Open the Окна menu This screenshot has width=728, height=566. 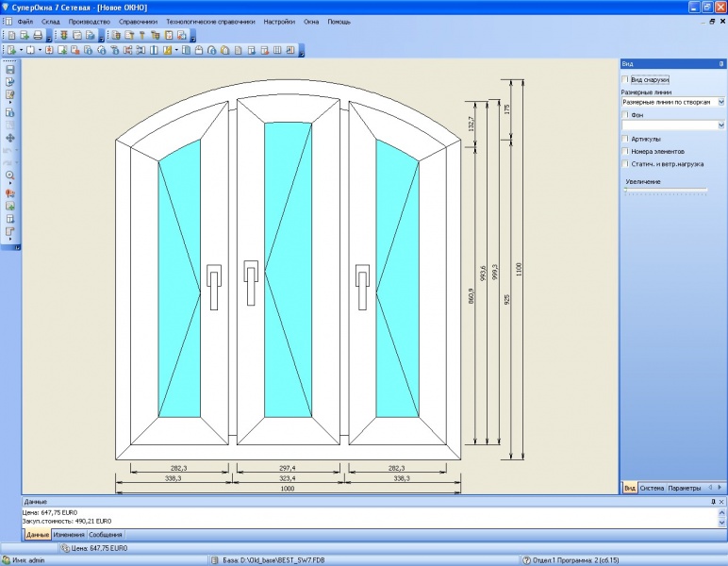click(x=311, y=22)
